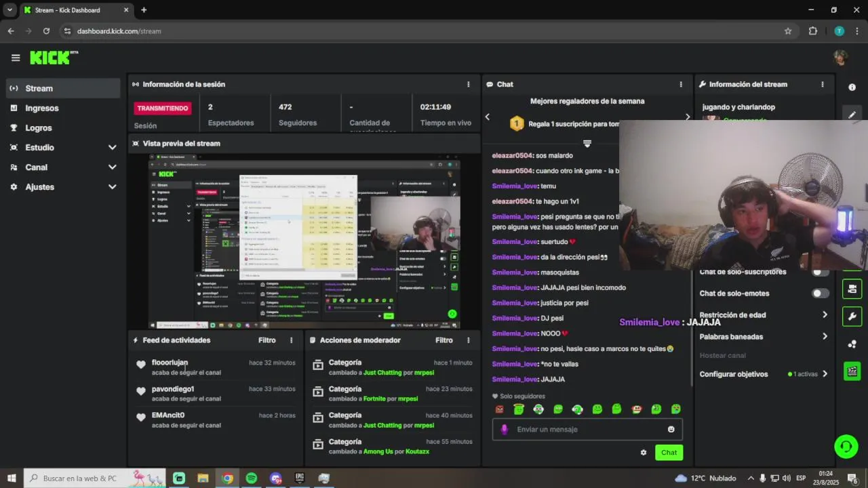Screen dimensions: 868x488
Task: Open Configurar objetivos settings
Action: [x=764, y=374]
